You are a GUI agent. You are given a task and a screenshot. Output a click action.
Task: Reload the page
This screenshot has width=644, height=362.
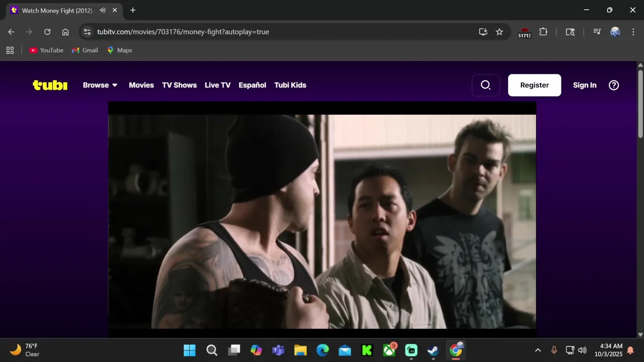point(47,32)
